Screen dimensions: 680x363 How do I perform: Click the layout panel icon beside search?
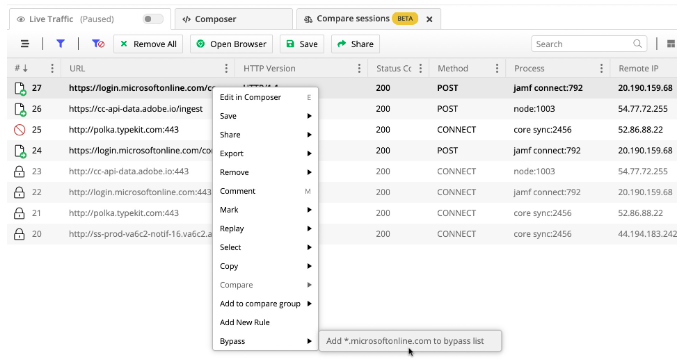click(x=671, y=44)
